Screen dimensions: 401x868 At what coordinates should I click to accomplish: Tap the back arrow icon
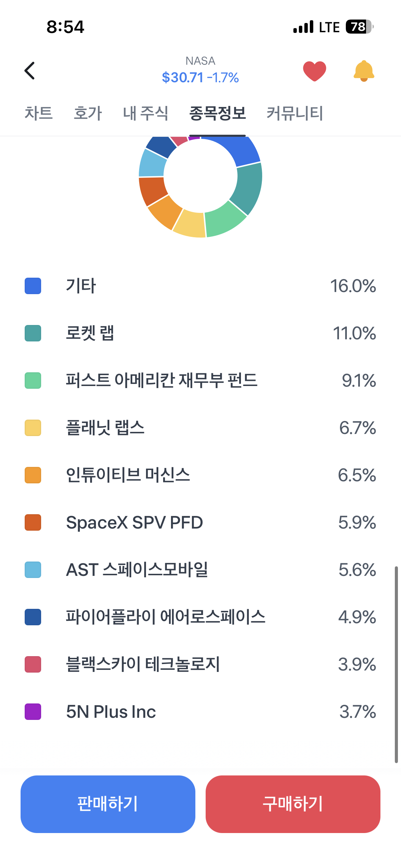tap(30, 71)
